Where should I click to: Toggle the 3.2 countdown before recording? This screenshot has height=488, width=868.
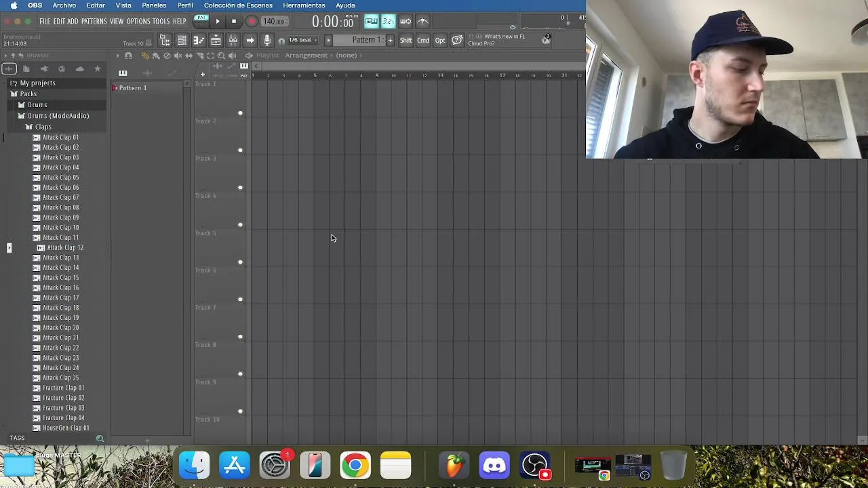point(388,22)
